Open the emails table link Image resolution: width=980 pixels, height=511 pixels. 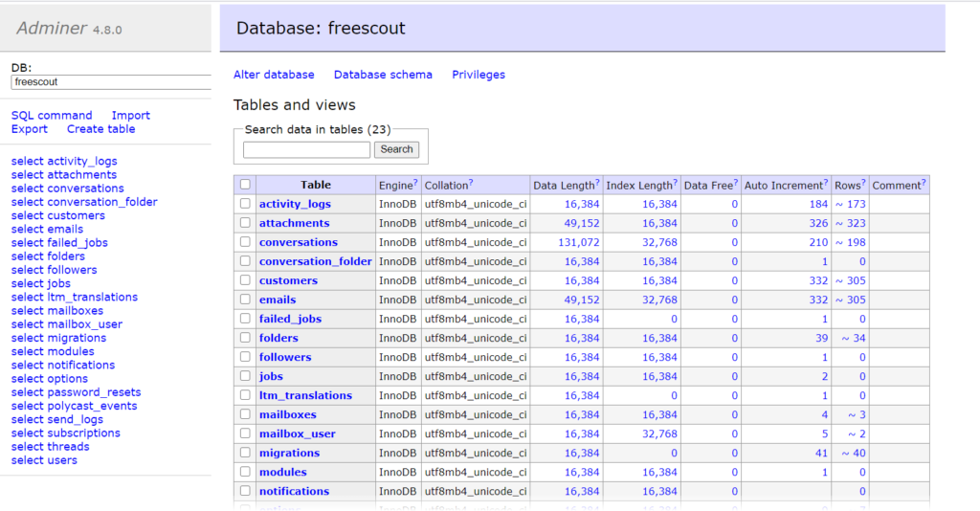(x=278, y=300)
